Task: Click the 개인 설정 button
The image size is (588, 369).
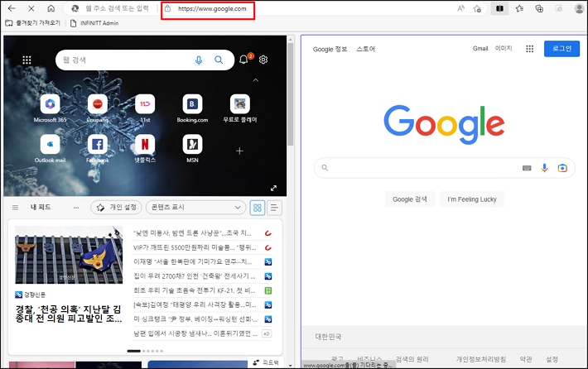Action: (116, 208)
